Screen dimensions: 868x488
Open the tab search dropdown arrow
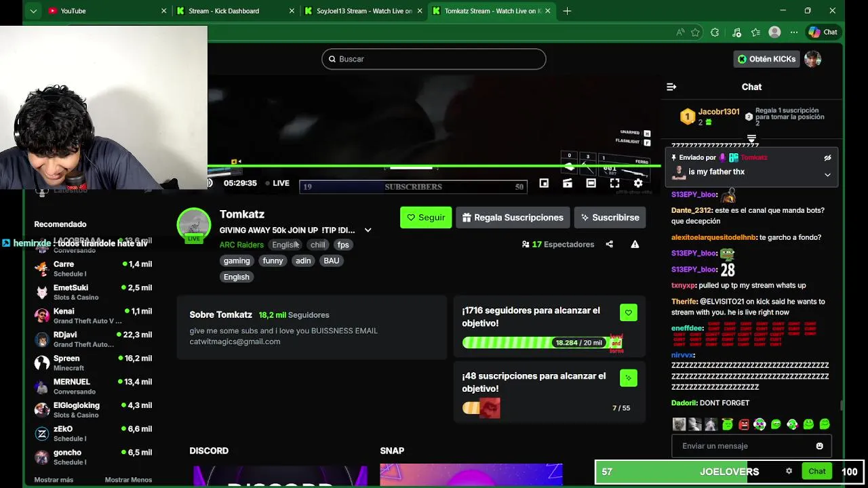pyautogui.click(x=33, y=11)
